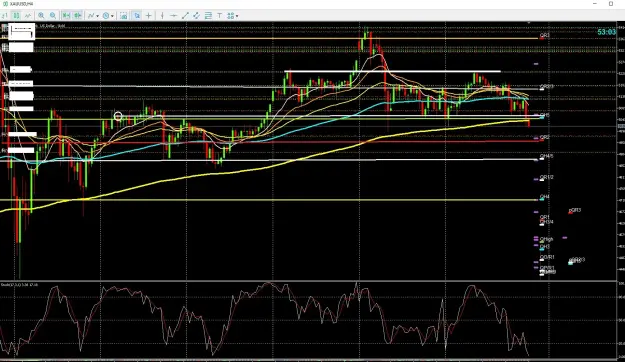Screen dimensions: 625x362
Task: Select the QR1/2 level label
Action: click(546, 177)
